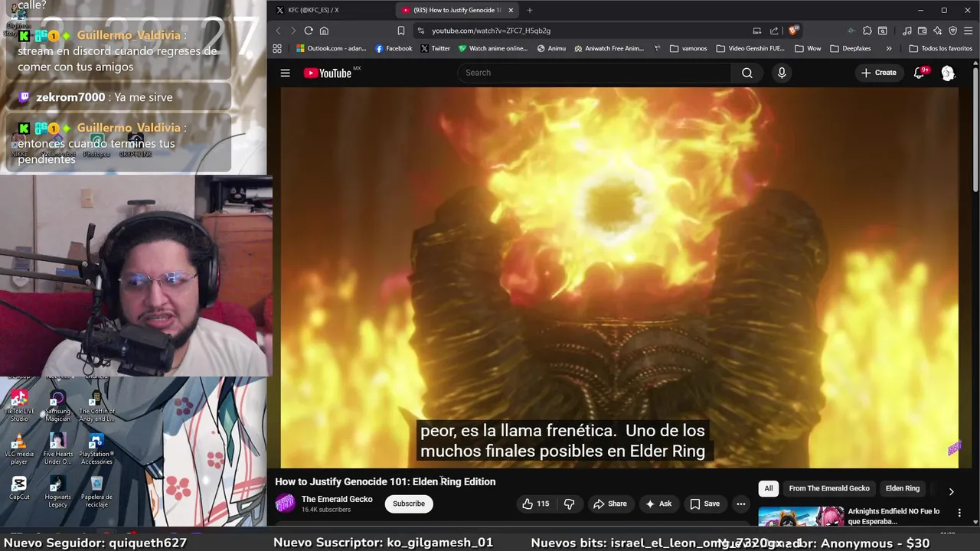Open Todos los favoritos folder
Viewport: 980px width, 551px height.
pos(940,48)
